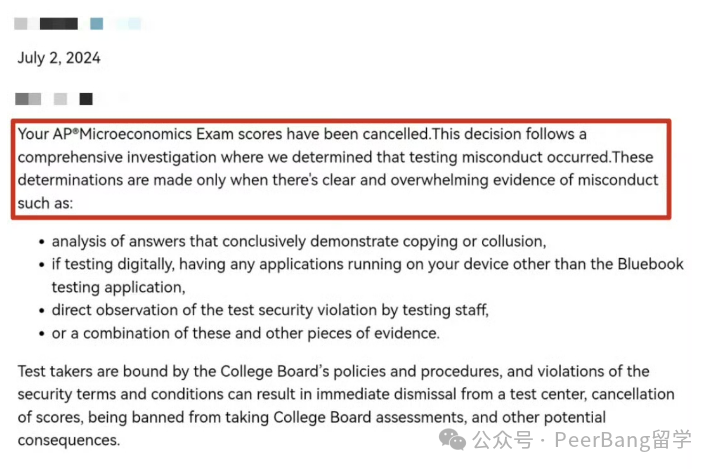Click the blue pixelated block in header
The width and height of the screenshot is (715, 469).
pos(97,24)
